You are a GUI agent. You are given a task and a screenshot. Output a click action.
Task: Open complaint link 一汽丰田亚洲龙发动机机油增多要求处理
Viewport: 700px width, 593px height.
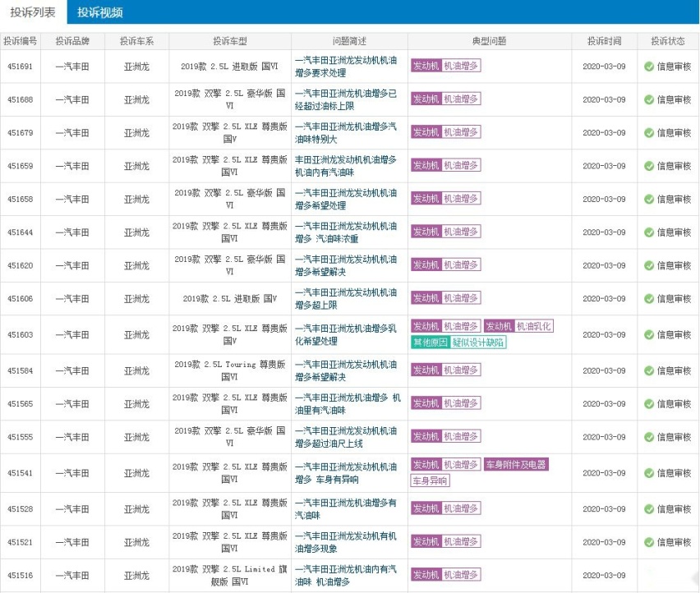pos(346,67)
